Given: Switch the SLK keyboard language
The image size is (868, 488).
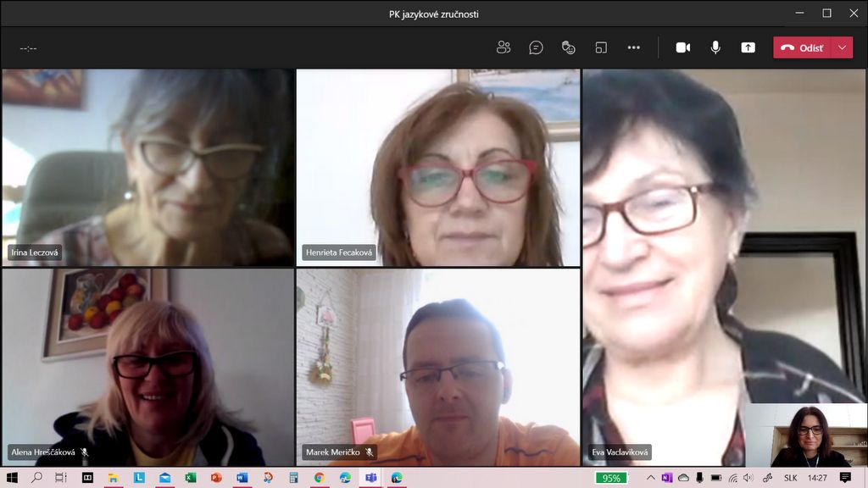Looking at the screenshot, I should [791, 478].
